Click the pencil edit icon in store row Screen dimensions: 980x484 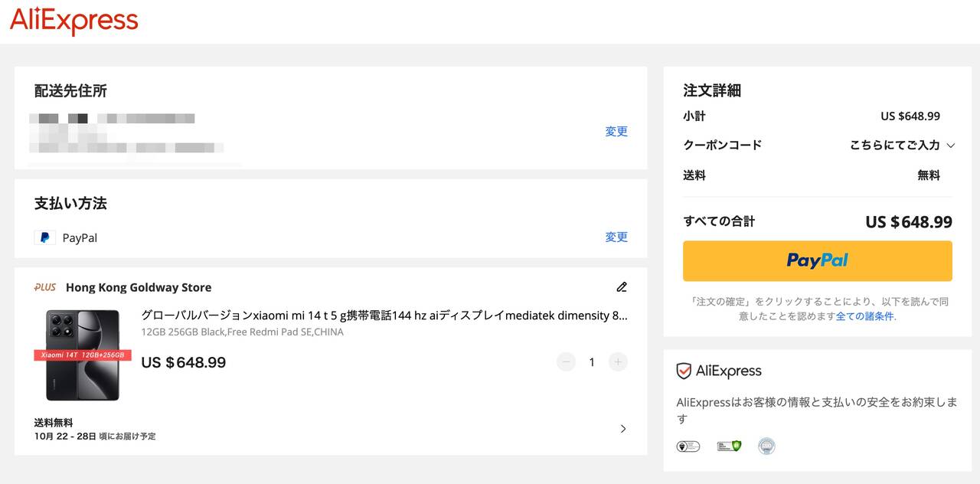pos(622,287)
